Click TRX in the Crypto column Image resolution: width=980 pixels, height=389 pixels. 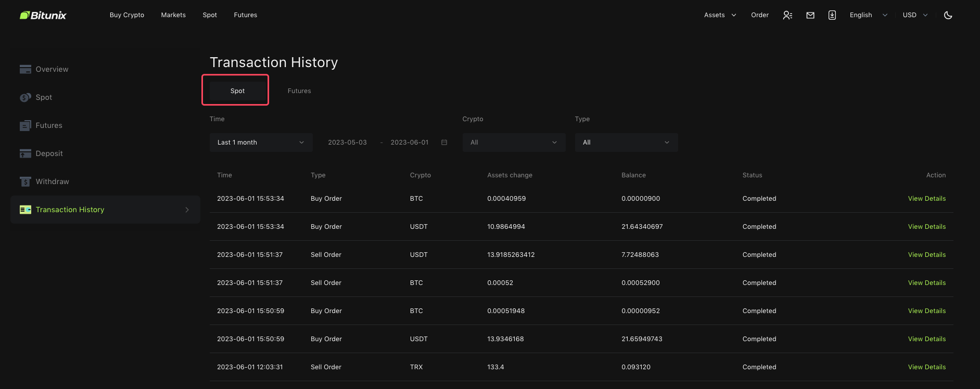[416, 367]
